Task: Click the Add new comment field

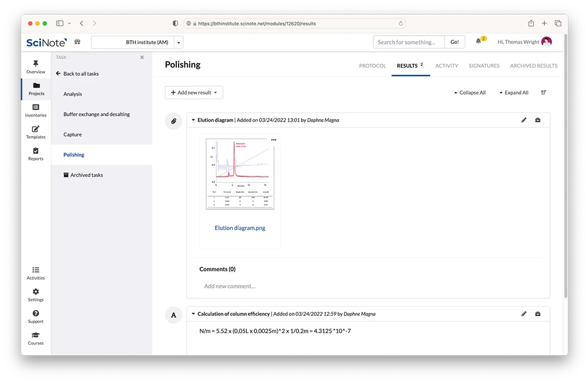Action: click(230, 286)
